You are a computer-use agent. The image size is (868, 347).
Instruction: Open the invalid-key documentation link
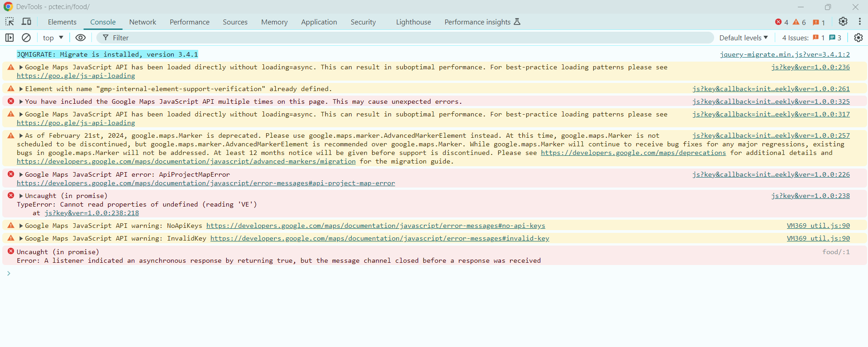click(380, 238)
